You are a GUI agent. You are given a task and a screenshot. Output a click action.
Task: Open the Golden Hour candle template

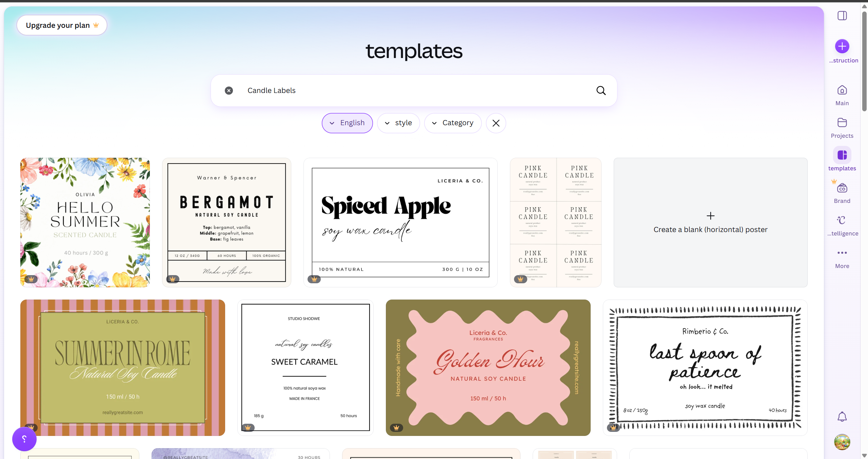488,368
